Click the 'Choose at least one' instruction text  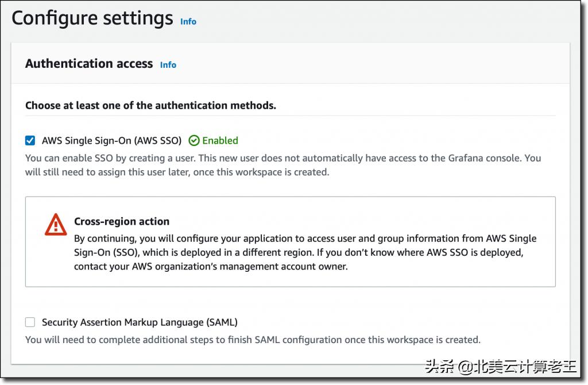pos(150,106)
